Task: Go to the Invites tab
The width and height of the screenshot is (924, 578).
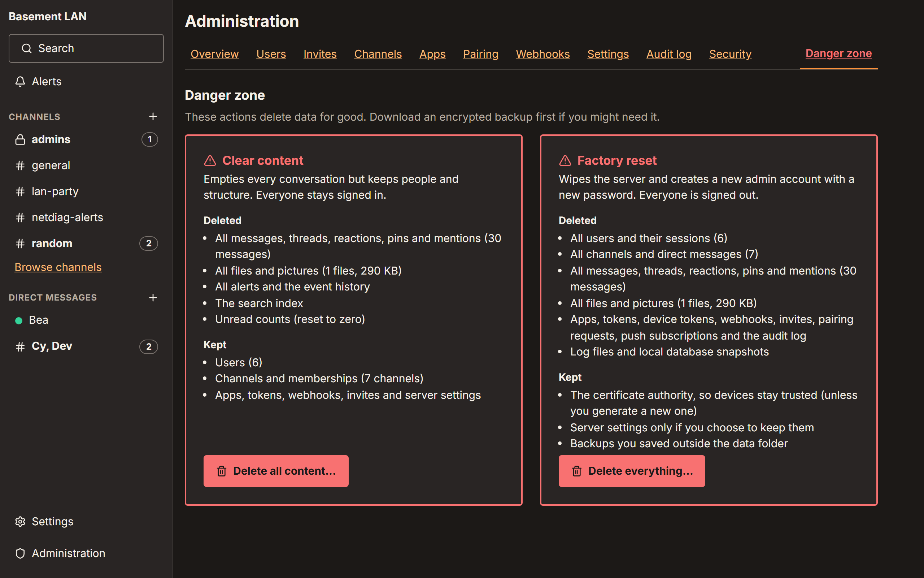Action: tap(320, 54)
